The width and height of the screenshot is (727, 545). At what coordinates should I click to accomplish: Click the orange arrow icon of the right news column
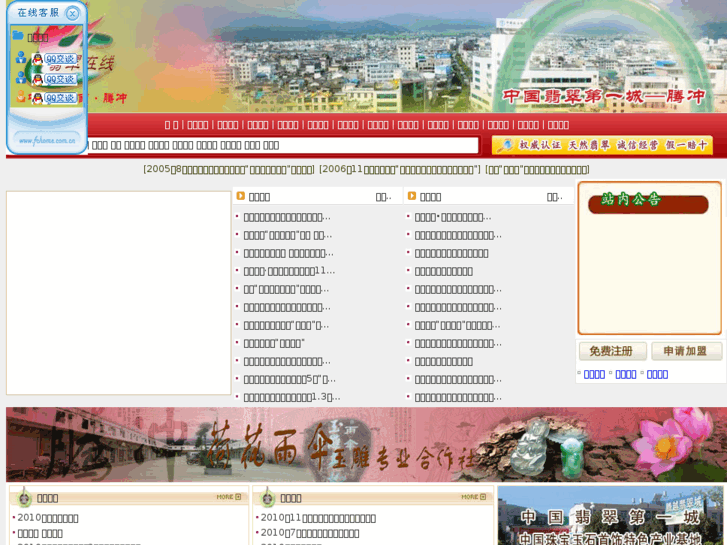(x=411, y=196)
